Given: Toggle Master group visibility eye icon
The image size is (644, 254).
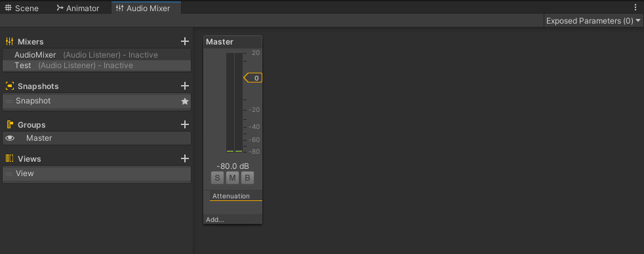Looking at the screenshot, I should click(x=10, y=139).
